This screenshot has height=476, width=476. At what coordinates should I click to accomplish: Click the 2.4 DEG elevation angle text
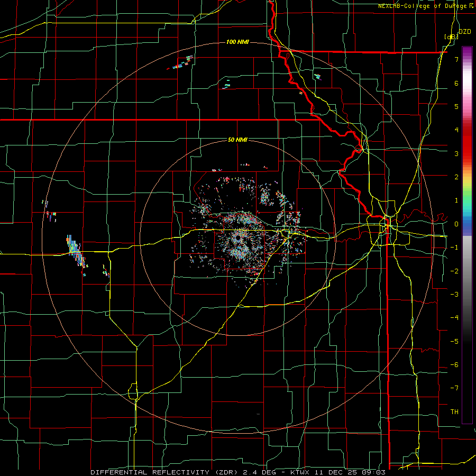(259, 472)
